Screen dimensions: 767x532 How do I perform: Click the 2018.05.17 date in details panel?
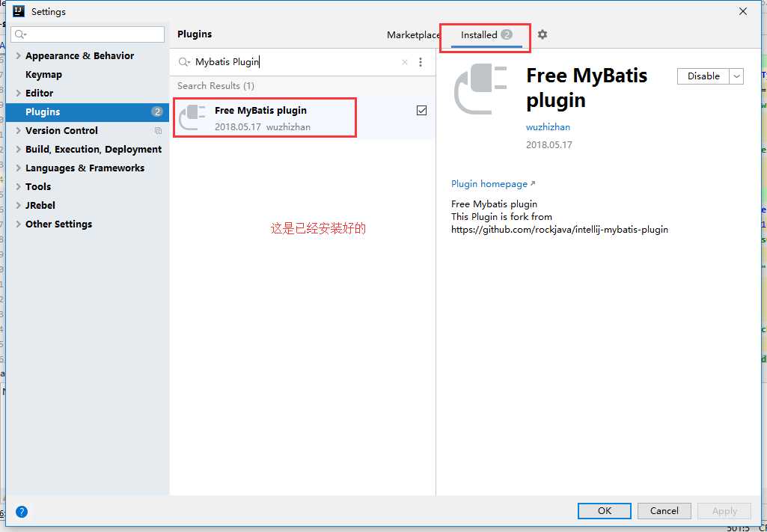click(548, 144)
